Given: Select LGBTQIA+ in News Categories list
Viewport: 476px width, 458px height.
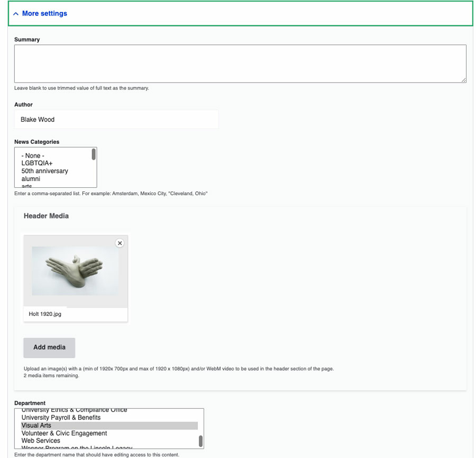Looking at the screenshot, I should [36, 163].
